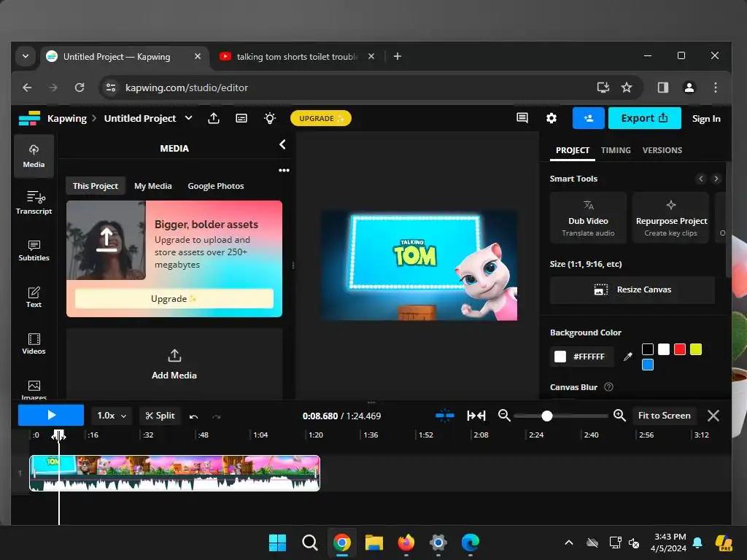Viewport: 747px width, 560px height.
Task: Show hidden icons in system tray
Action: [x=569, y=542]
